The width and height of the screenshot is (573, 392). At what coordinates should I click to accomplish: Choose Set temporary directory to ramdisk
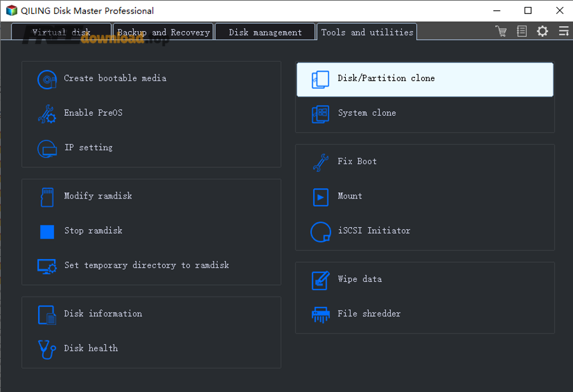[x=146, y=265]
